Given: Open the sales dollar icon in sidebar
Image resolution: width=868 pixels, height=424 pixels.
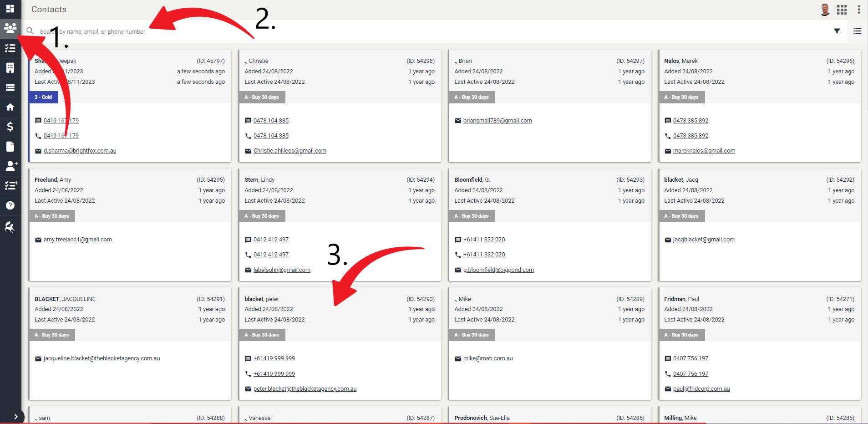Looking at the screenshot, I should click(x=10, y=127).
